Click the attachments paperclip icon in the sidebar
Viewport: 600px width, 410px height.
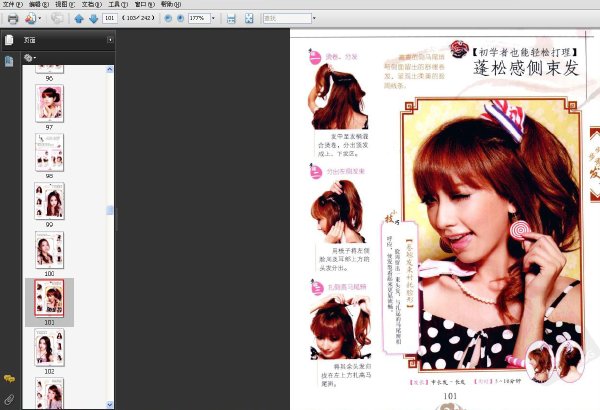coord(9,399)
